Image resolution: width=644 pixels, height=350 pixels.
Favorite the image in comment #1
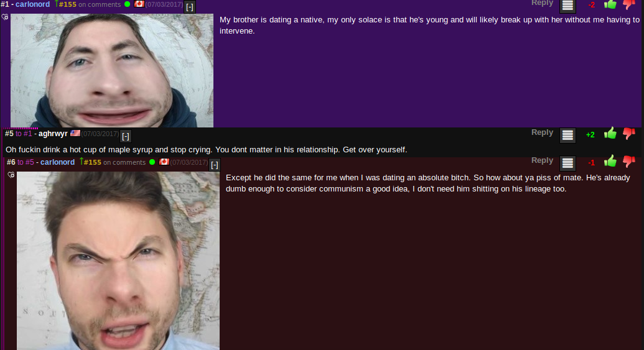click(5, 17)
